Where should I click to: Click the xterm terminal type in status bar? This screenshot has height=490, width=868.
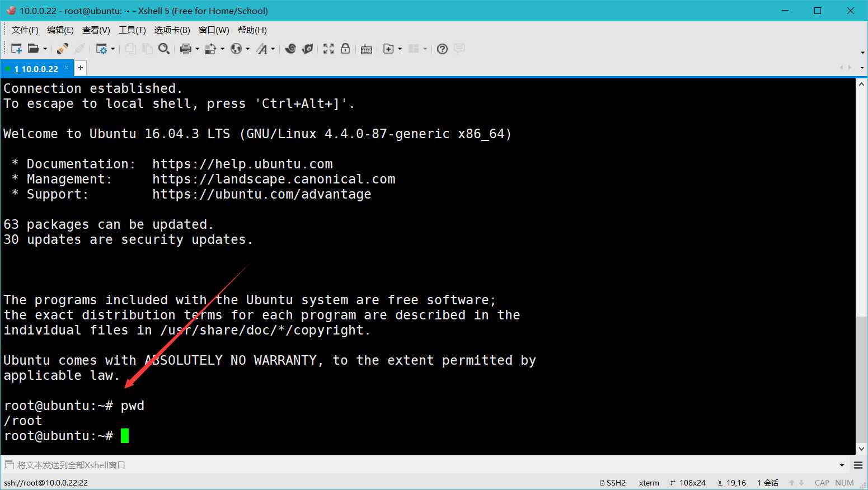649,483
